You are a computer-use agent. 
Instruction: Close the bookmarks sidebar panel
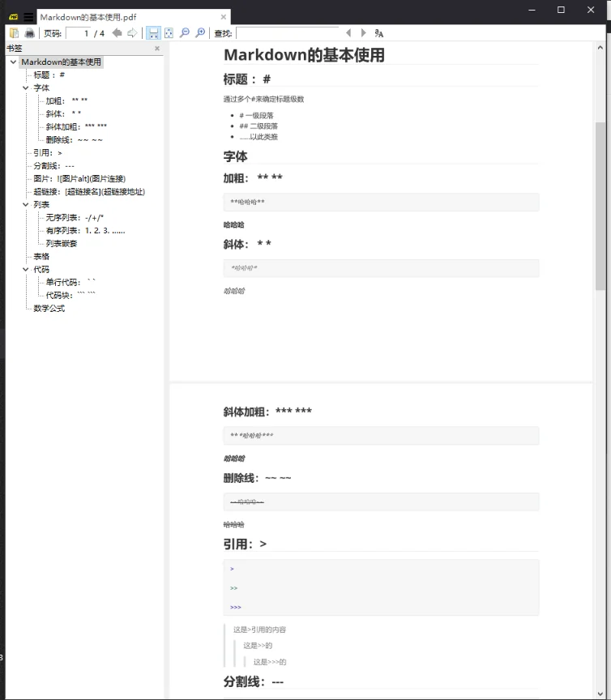[157, 49]
